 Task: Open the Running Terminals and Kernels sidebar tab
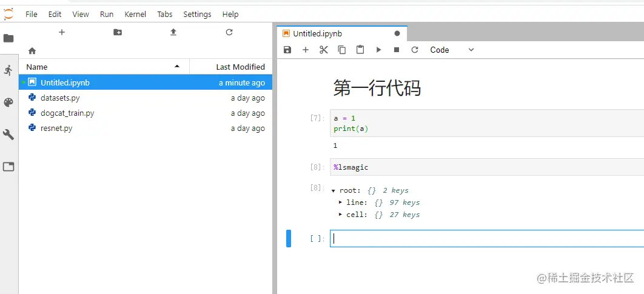click(8, 70)
